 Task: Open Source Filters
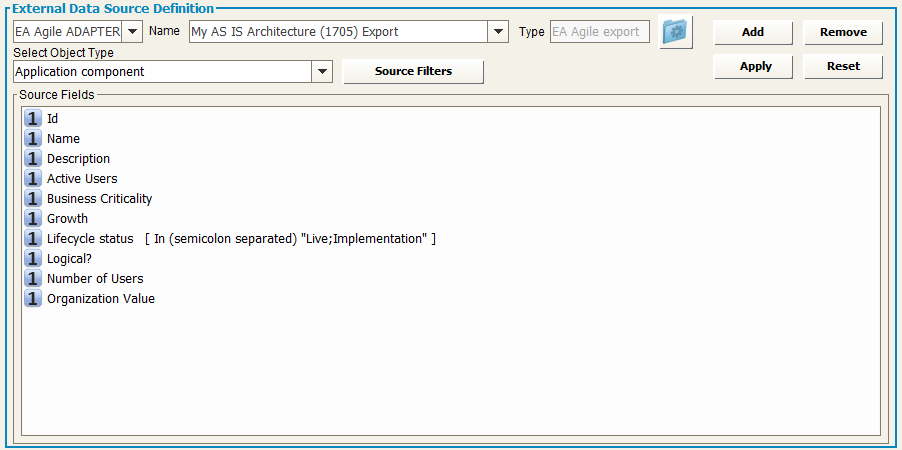click(x=413, y=71)
